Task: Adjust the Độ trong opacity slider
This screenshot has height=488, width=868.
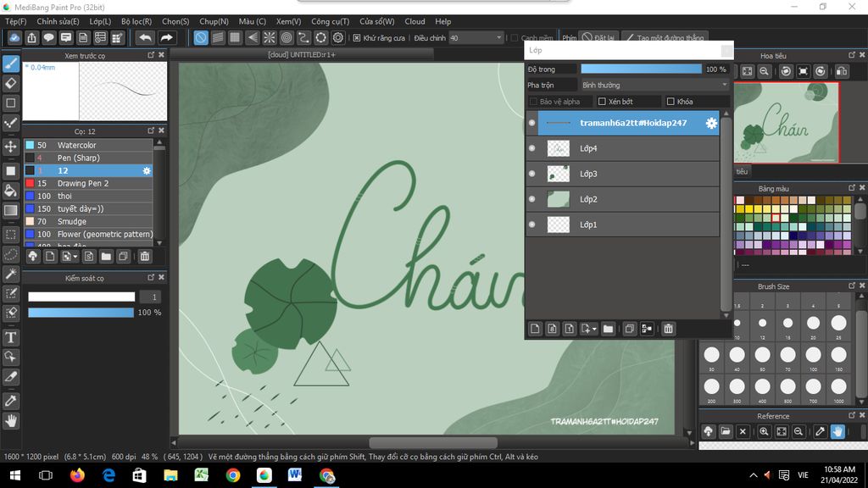Action: coord(641,69)
